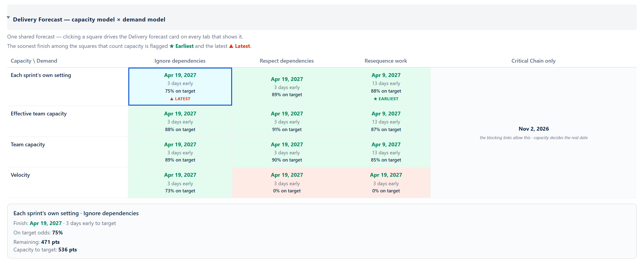The image size is (644, 268).
Task: Click the detail card finish date Apr 19, 2027
Action: [46, 223]
